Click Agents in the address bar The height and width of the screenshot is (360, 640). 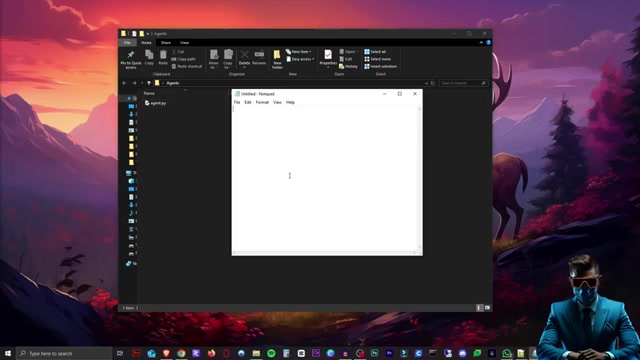173,83
